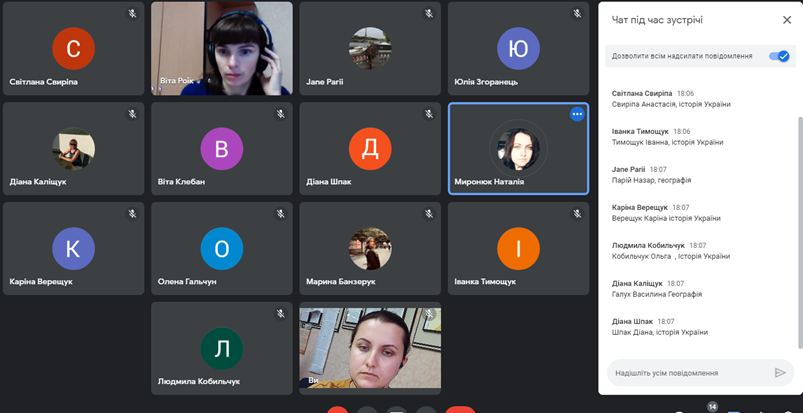Click the participant count badge showing 14
The width and height of the screenshot is (803, 413).
click(712, 406)
